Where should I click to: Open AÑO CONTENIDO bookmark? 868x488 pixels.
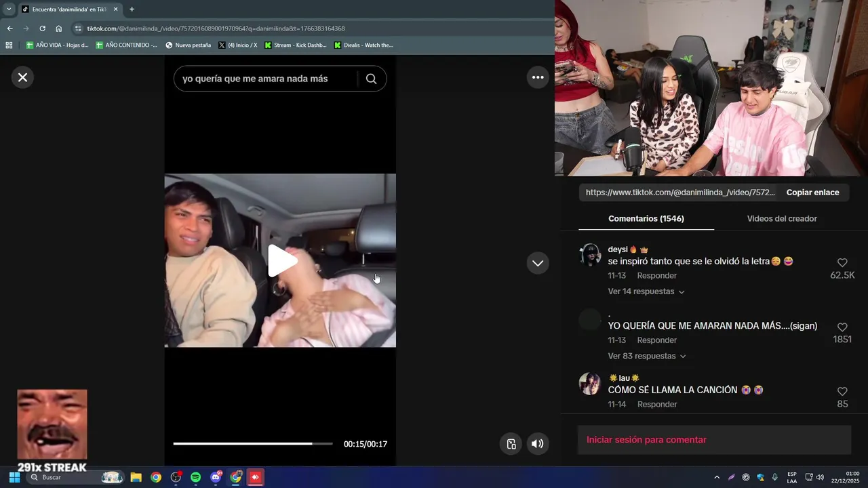[x=127, y=45]
